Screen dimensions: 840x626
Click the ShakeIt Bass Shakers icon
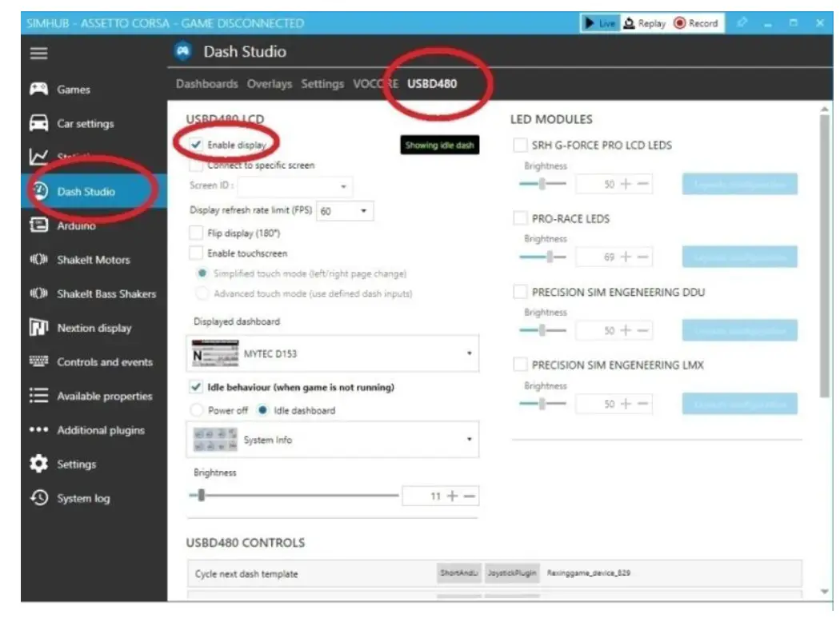click(38, 293)
